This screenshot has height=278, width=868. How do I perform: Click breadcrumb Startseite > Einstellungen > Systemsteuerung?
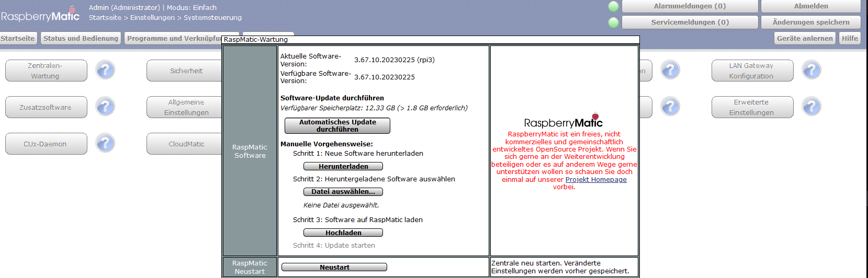165,17
